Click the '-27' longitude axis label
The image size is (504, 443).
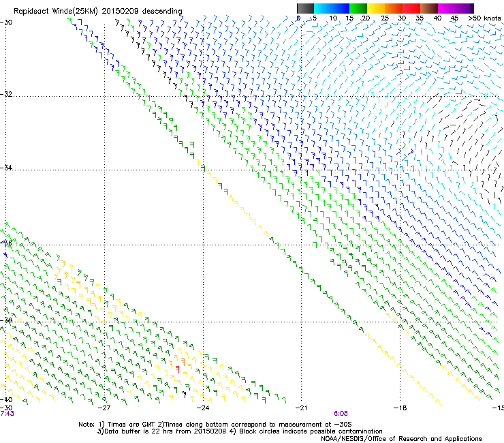pyautogui.click(x=104, y=408)
